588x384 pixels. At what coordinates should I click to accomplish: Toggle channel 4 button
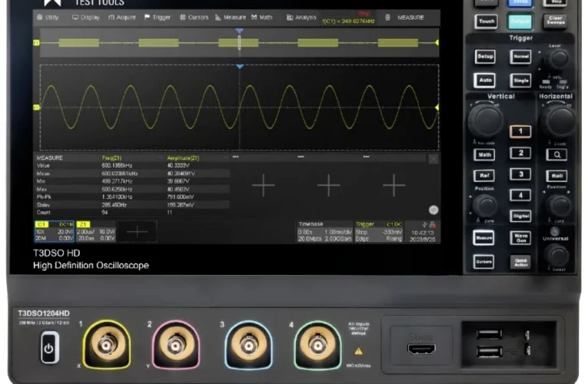point(520,195)
